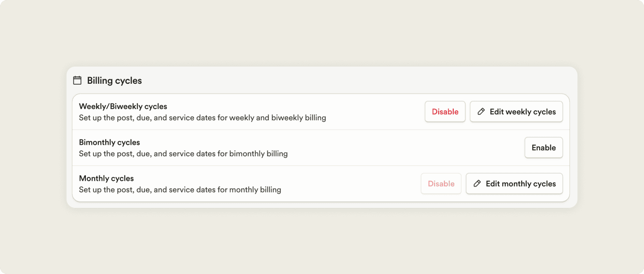Click the pencil icon in Edit weekly cycles
The height and width of the screenshot is (274, 644).
(481, 112)
